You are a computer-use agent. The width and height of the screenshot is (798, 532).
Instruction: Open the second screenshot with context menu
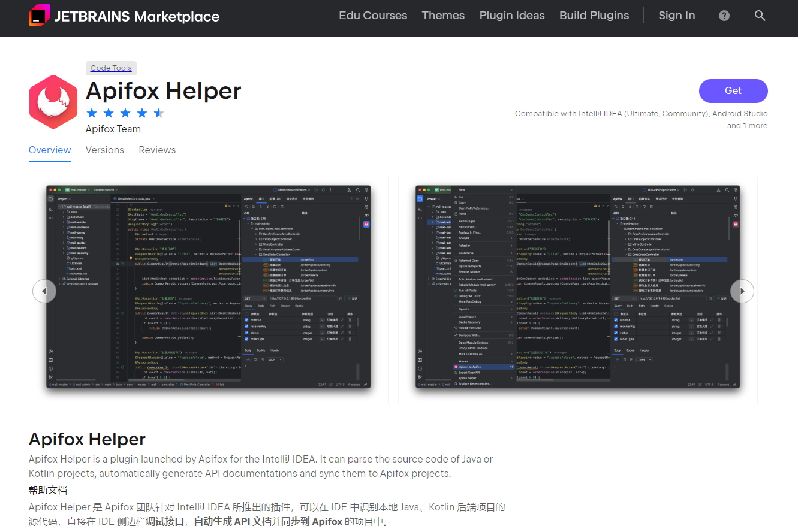[578, 291]
